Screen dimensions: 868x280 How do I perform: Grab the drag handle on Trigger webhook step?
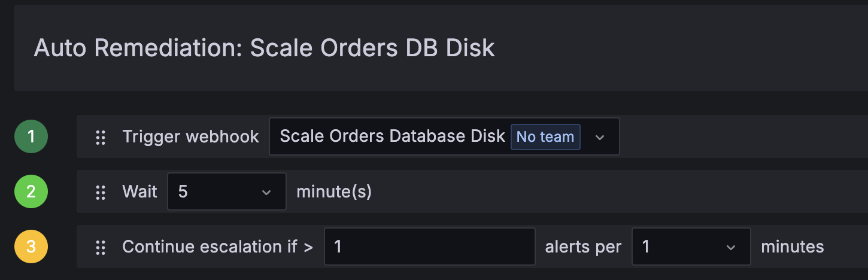point(101,137)
